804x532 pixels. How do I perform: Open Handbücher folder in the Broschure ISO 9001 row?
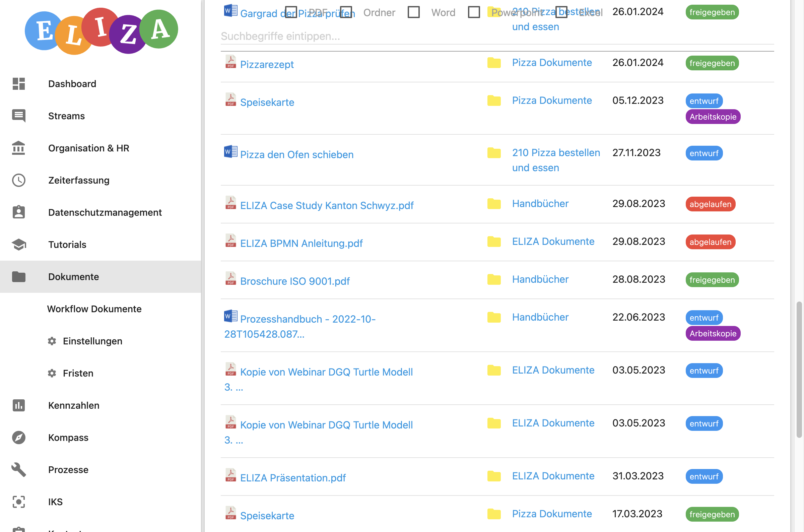point(540,279)
